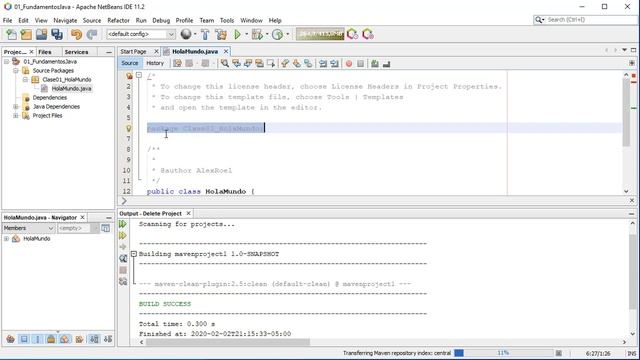The width and height of the screenshot is (640, 360).
Task: Collapse the license comment code fold
Action: point(139,76)
